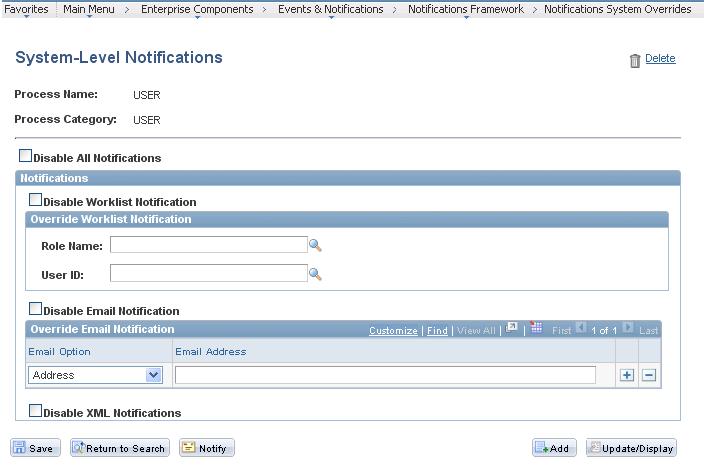Click the download to spreadsheet grid icon
The width and height of the screenshot is (704, 467).
(536, 328)
